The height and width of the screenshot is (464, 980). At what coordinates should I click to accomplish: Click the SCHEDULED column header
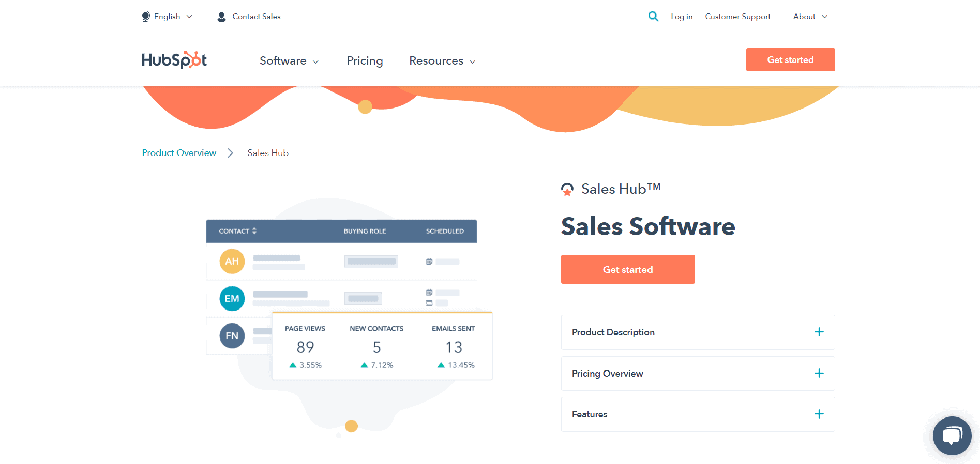[445, 231]
